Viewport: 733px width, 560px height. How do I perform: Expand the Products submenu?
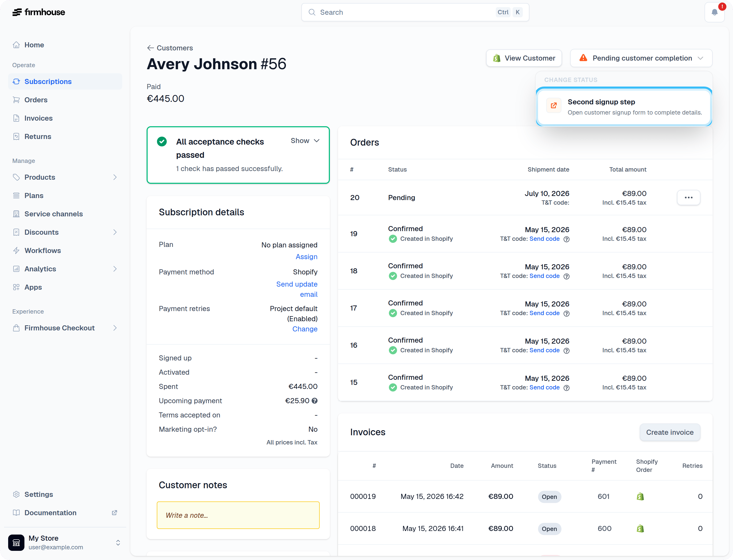115,177
